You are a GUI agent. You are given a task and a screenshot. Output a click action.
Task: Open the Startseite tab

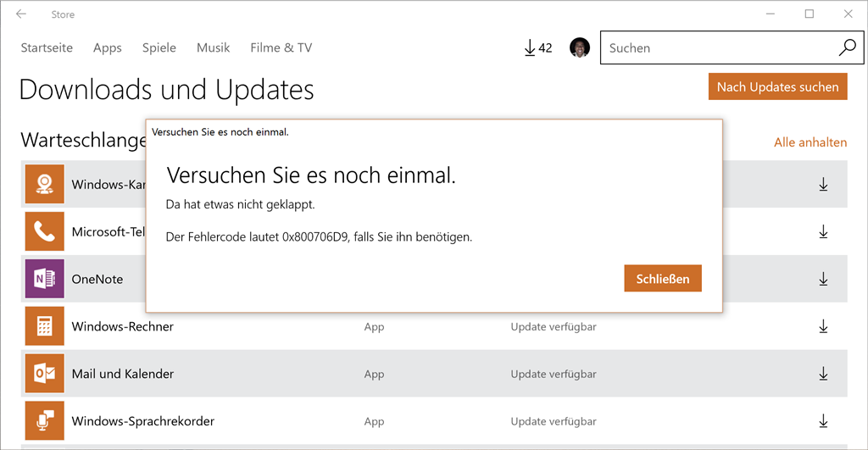click(47, 47)
